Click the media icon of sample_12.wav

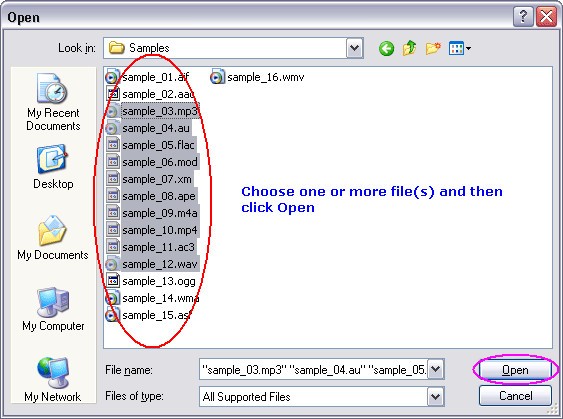click(x=112, y=264)
